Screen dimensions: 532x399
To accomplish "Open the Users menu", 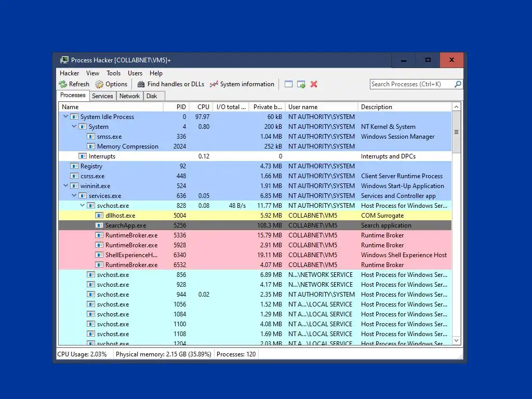I will 135,73.
